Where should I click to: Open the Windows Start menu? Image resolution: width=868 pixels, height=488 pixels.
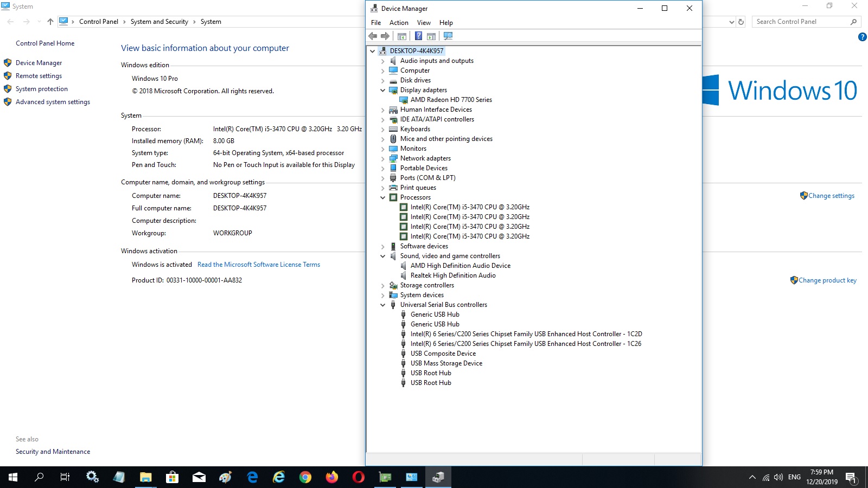(13, 477)
